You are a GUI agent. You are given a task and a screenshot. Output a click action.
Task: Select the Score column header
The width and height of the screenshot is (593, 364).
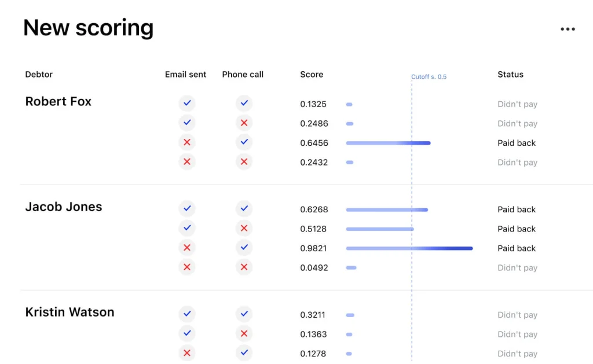[312, 74]
